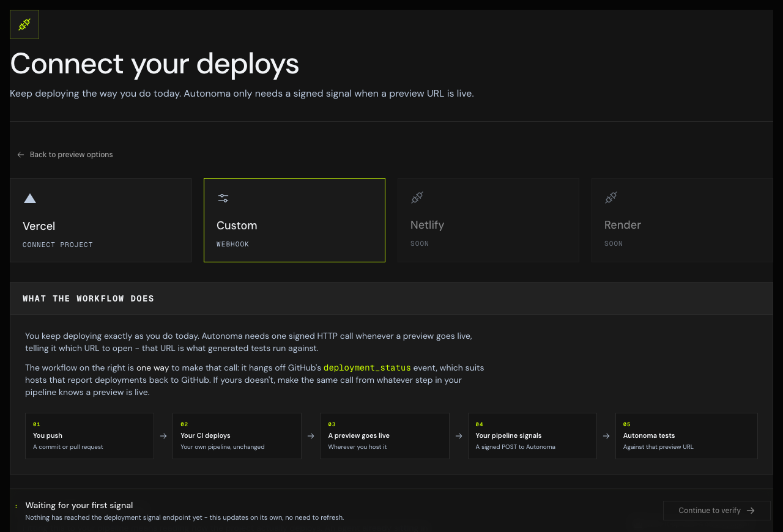Select the Custom webhook card
The height and width of the screenshot is (532, 783).
pyautogui.click(x=294, y=220)
